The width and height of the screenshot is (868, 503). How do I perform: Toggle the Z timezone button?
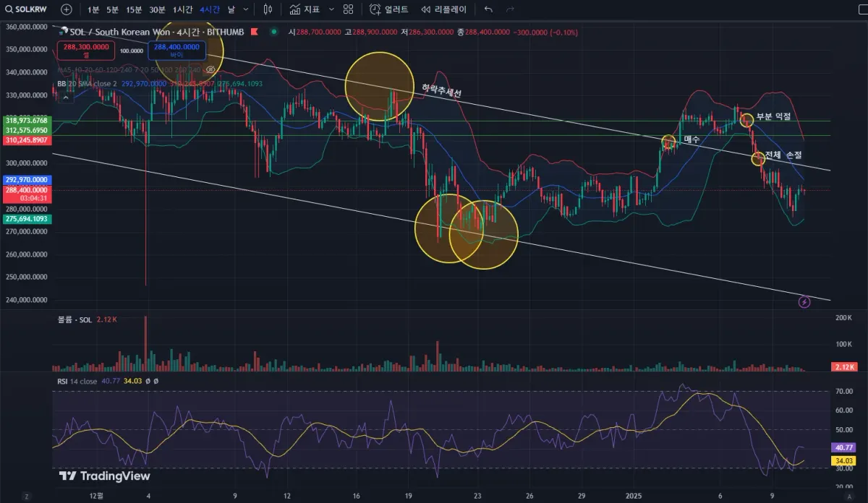coord(26,496)
